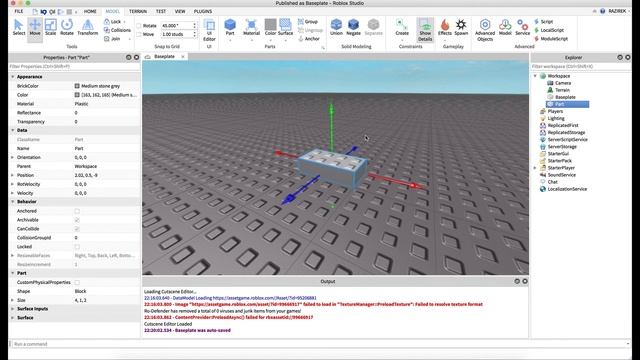Expand the Position property

pos(13,175)
